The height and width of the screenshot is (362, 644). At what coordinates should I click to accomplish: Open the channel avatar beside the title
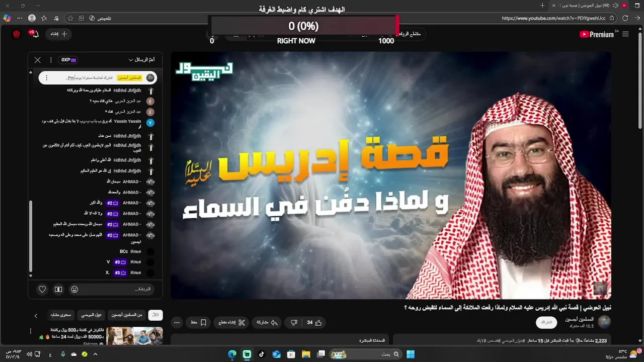[604, 322]
